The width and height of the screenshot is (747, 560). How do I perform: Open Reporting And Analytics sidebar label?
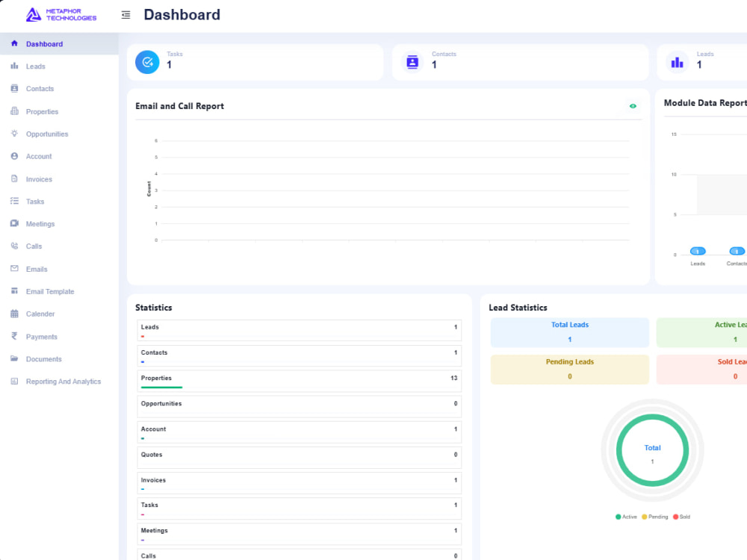63,382
